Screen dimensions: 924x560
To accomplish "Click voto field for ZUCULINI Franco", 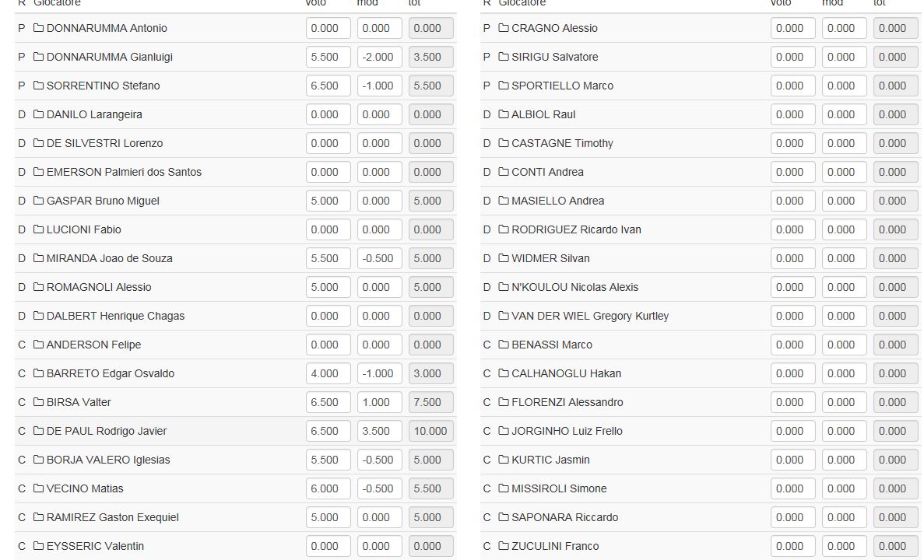I will pyautogui.click(x=792, y=546).
